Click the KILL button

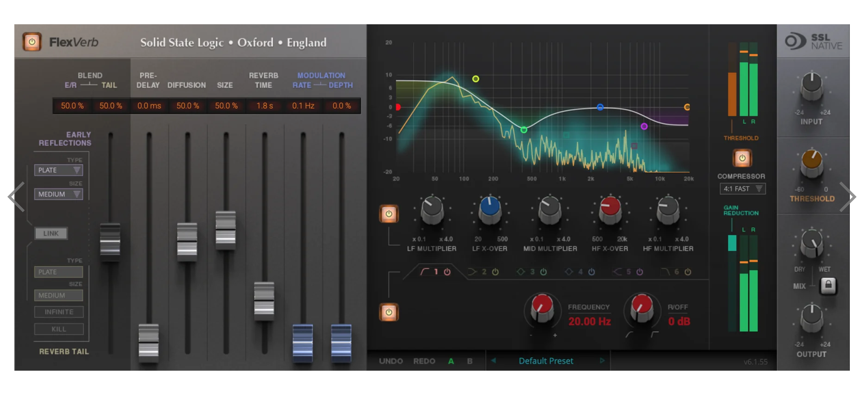click(x=59, y=329)
